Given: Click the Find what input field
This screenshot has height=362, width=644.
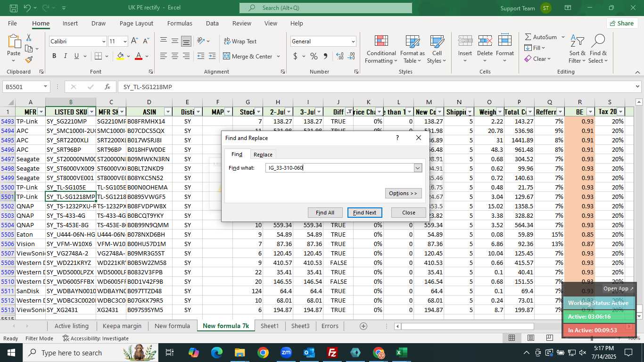Looking at the screenshot, I should (339, 168).
